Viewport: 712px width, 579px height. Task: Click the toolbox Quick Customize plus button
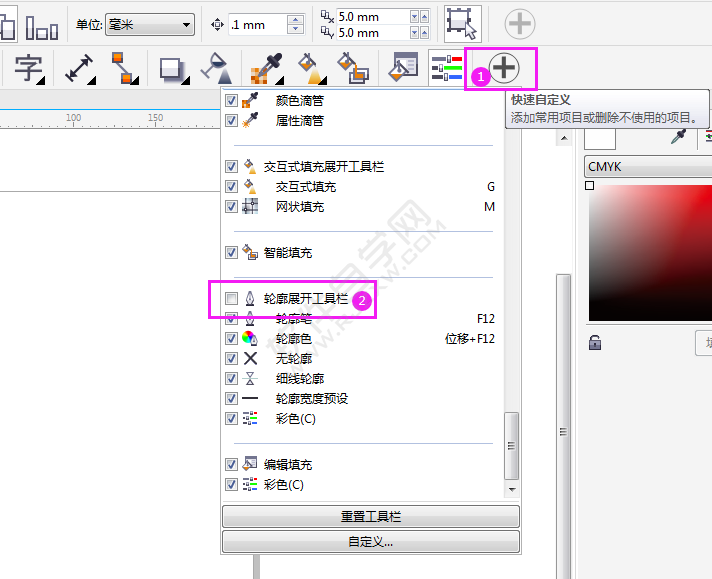click(x=504, y=68)
